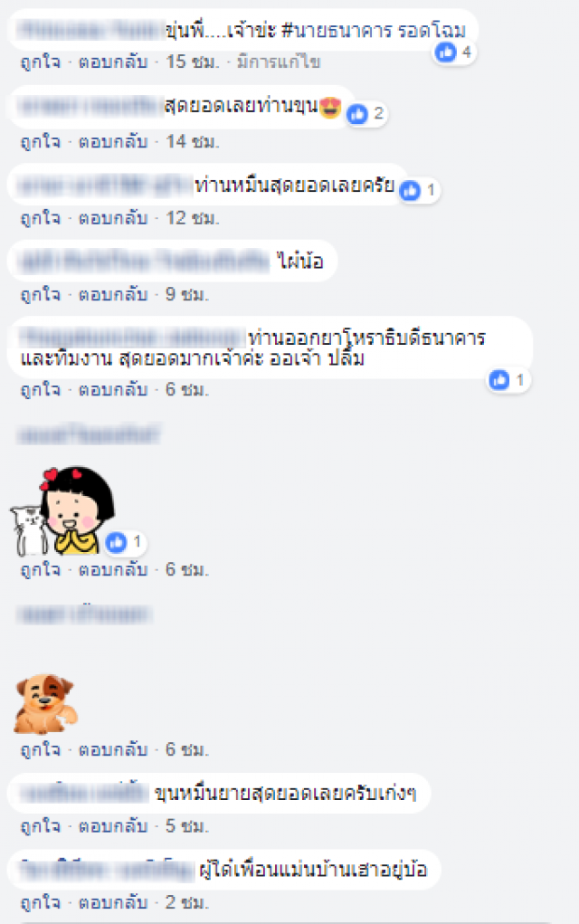Reply to the comment posted 2 ชม. ago
579x924 pixels.
(113, 902)
